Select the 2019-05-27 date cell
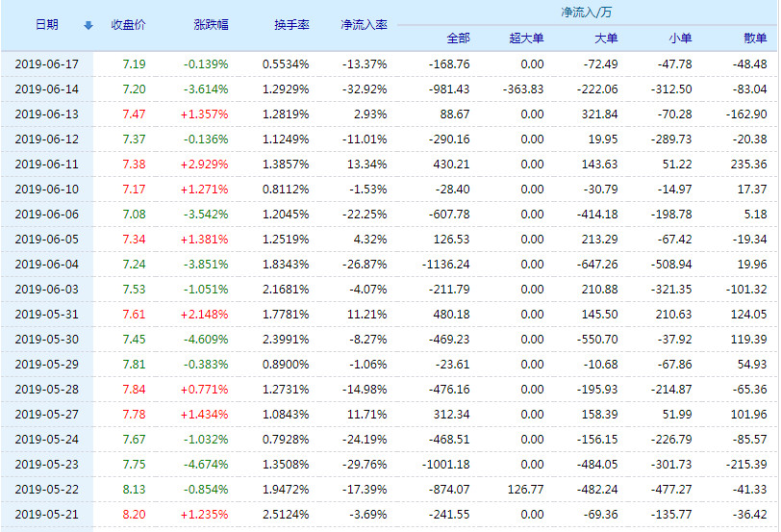The height and width of the screenshot is (532, 781). click(47, 414)
